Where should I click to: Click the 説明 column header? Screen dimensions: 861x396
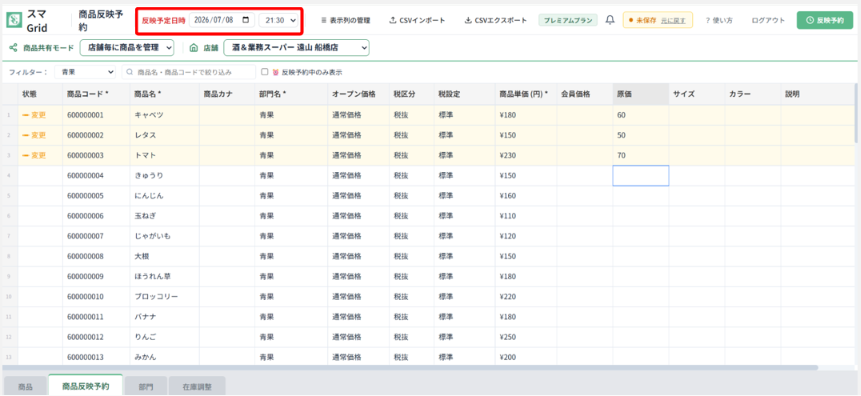[x=817, y=94]
